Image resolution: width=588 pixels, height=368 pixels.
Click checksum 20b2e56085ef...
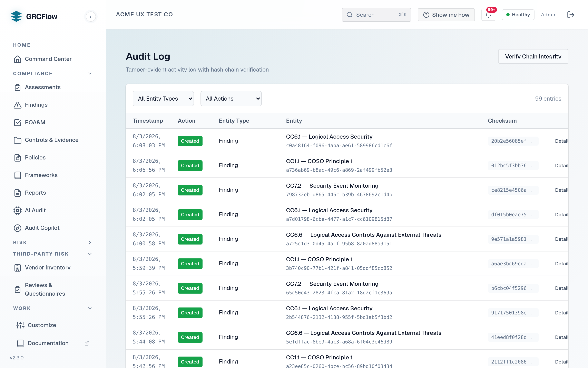tap(513, 141)
